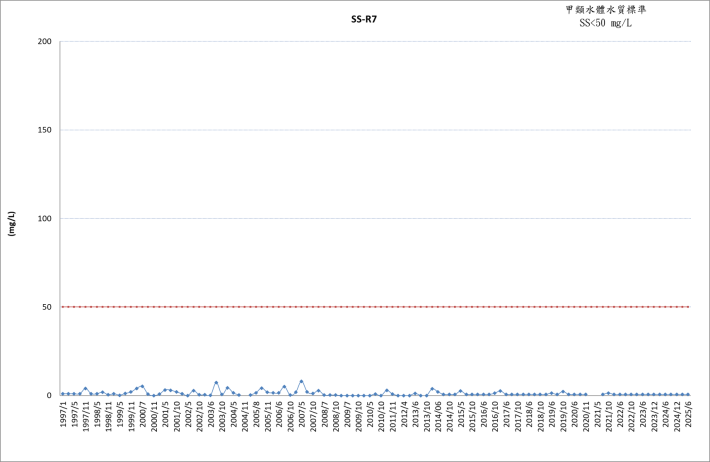Click the 2000/7 x-axis label
The width and height of the screenshot is (710, 462).
[x=143, y=413]
